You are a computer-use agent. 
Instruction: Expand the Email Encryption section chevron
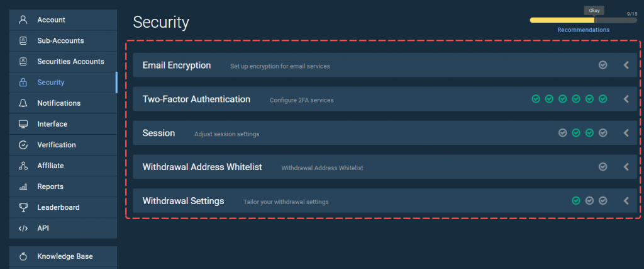[x=626, y=65]
